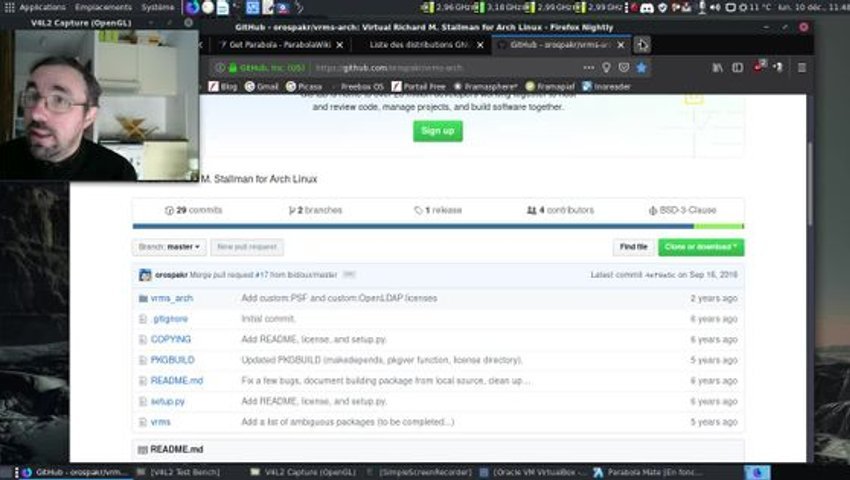This screenshot has height=480, width=850.
Task: Toggle the bookmark star
Action: pos(642,68)
